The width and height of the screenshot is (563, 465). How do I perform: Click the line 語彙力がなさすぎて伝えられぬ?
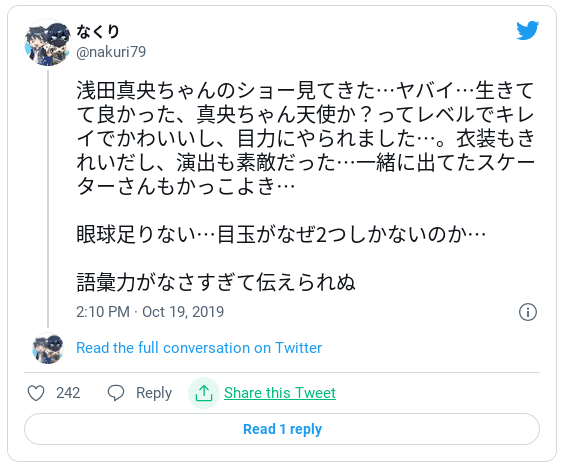[x=216, y=283]
